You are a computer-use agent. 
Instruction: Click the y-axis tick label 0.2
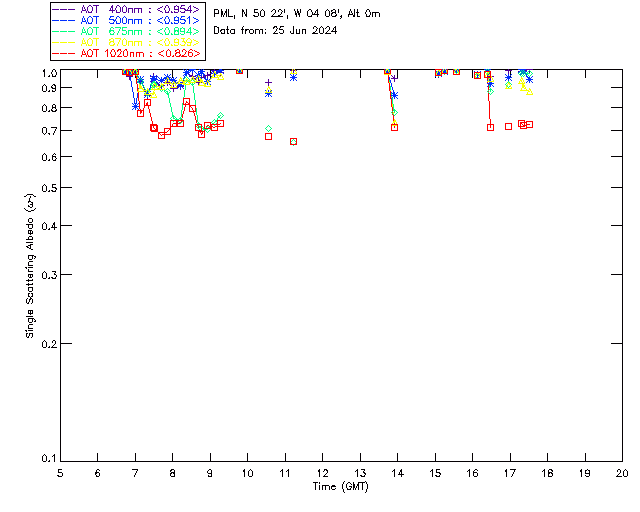[49, 344]
